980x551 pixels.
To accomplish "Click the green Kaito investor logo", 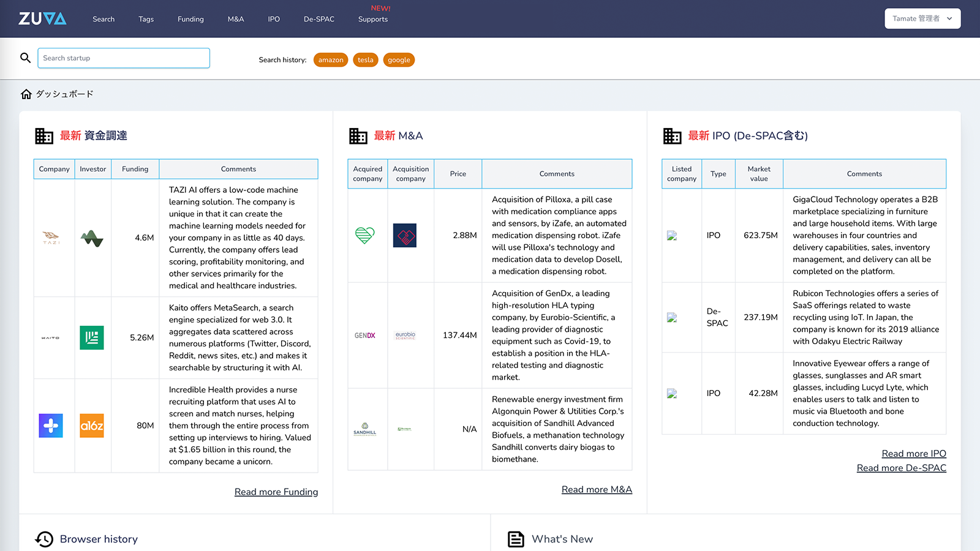I will tap(92, 337).
